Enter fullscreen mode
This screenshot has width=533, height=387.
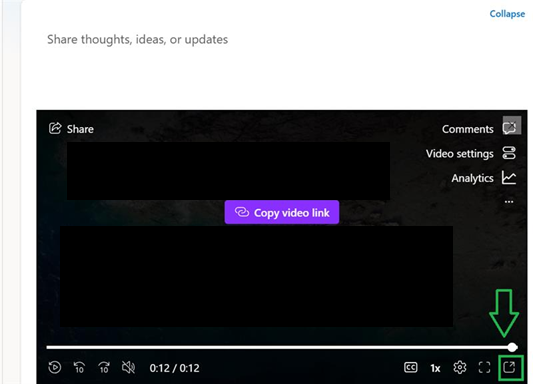point(484,367)
